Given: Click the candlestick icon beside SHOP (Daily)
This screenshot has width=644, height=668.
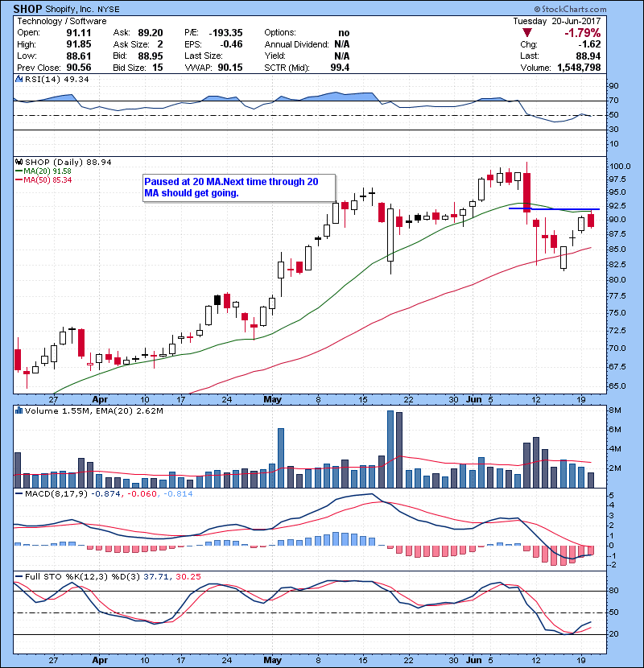Looking at the screenshot, I should (x=19, y=162).
